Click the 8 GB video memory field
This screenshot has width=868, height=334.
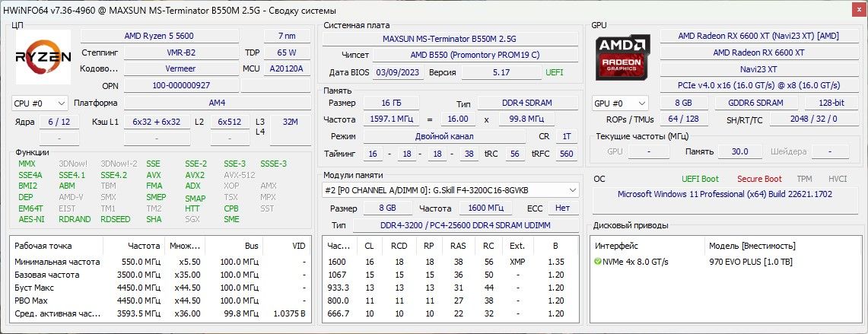pos(684,103)
